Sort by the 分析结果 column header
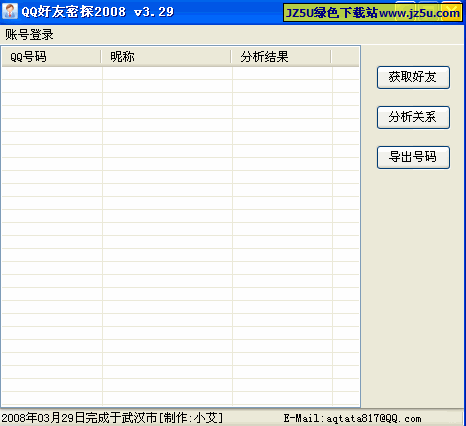Viewport: 466px width, 426px height. (281, 57)
